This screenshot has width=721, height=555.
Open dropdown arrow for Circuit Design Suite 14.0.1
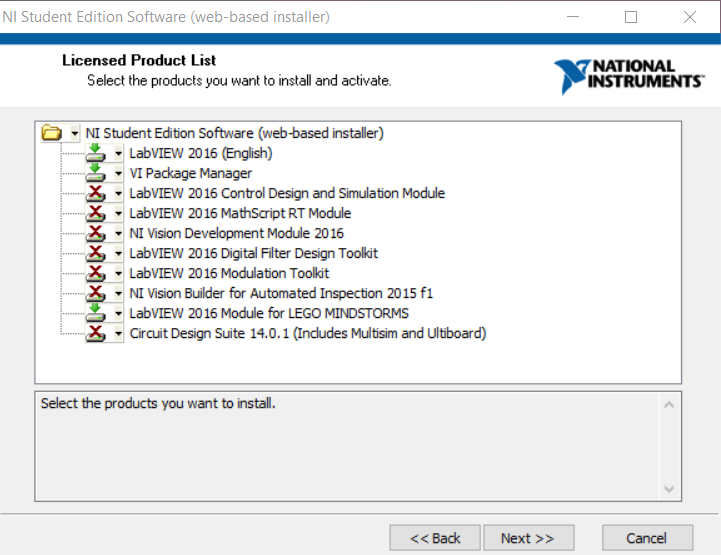pyautogui.click(x=119, y=333)
